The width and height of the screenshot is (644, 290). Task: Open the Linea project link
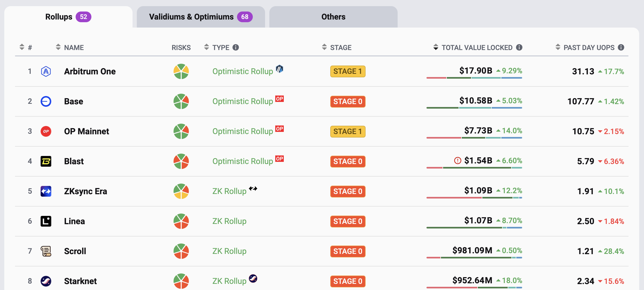click(x=75, y=221)
